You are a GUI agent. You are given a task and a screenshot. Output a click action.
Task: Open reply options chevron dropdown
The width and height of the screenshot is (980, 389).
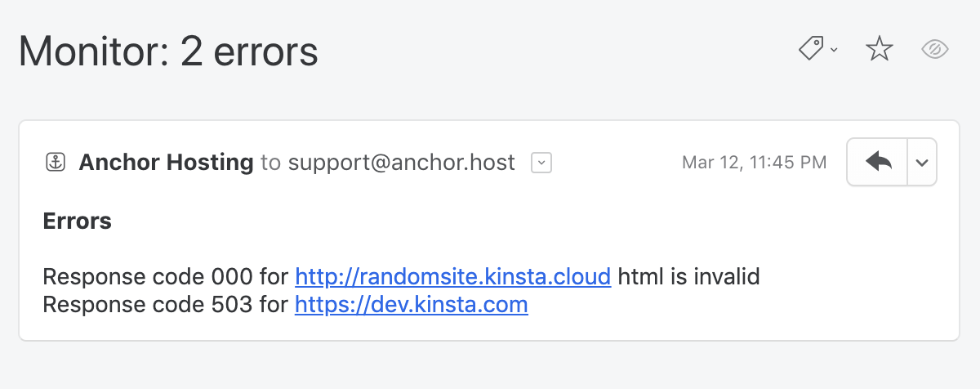tap(922, 162)
